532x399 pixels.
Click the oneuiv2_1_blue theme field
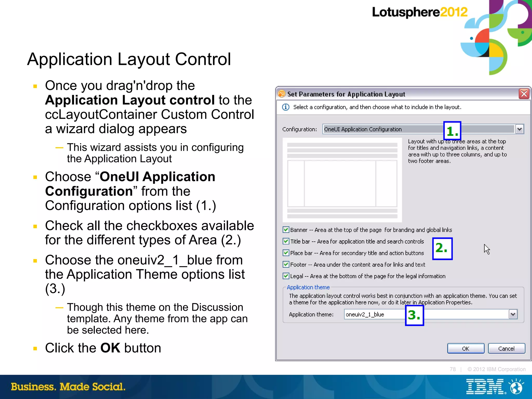tap(431, 314)
